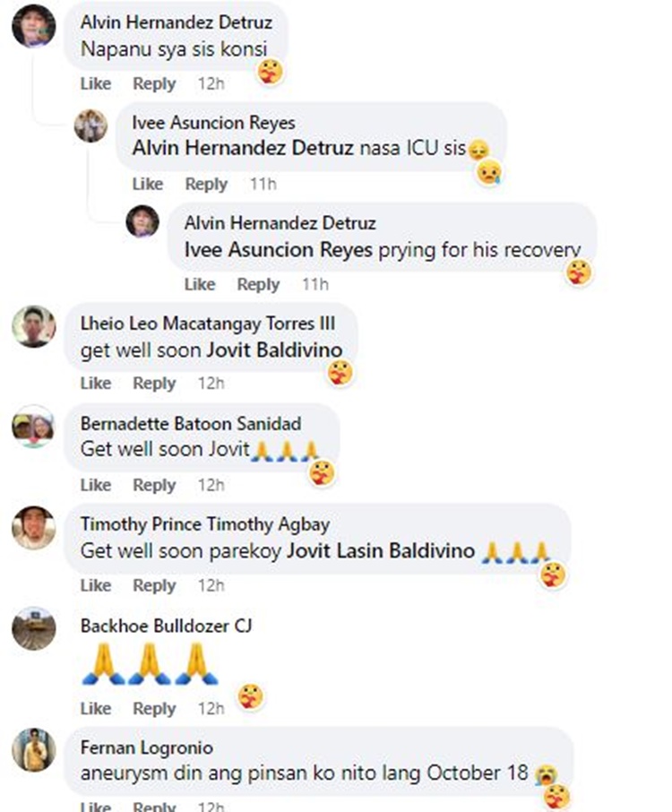Click care reaction on Backhoe Bulldozer CJ's comment
The width and height of the screenshot is (672, 812).
[x=251, y=696]
